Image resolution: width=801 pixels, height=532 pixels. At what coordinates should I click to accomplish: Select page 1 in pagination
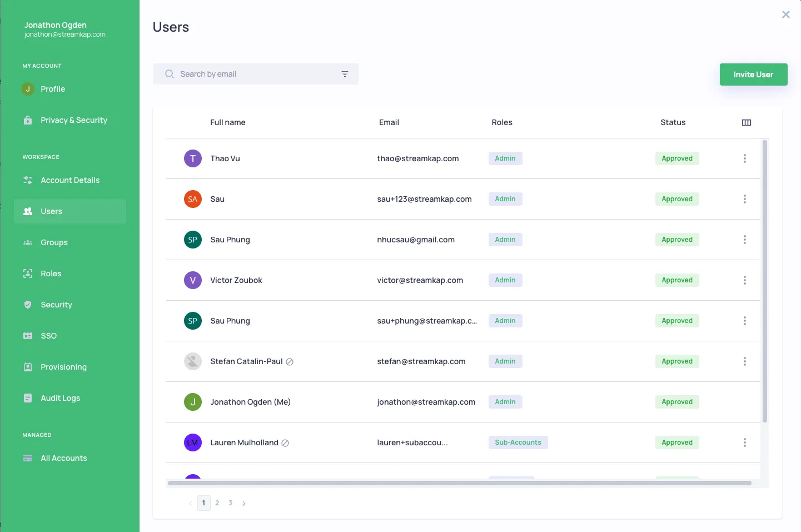pyautogui.click(x=204, y=503)
